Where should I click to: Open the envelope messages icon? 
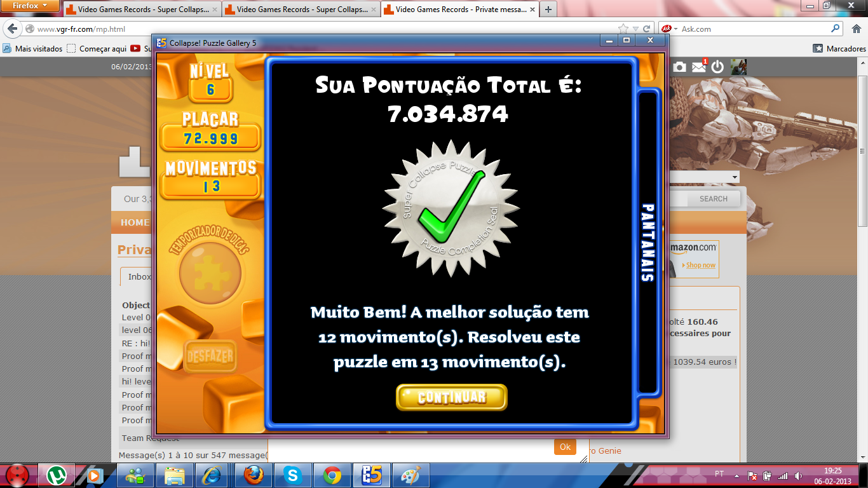(x=698, y=67)
